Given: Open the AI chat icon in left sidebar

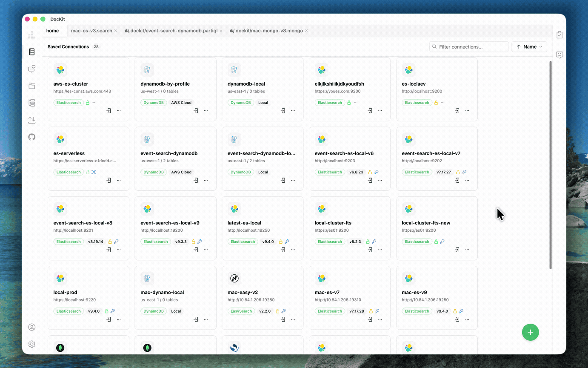Looking at the screenshot, I should pyautogui.click(x=32, y=69).
